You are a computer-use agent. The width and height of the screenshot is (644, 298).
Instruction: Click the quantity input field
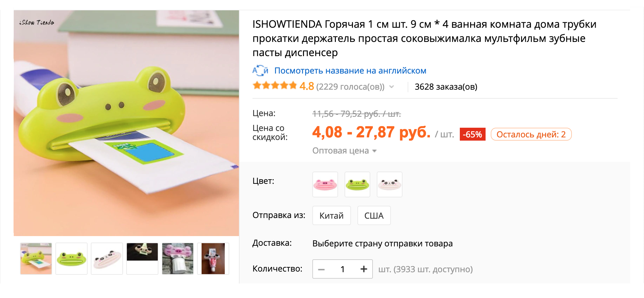coord(343,269)
